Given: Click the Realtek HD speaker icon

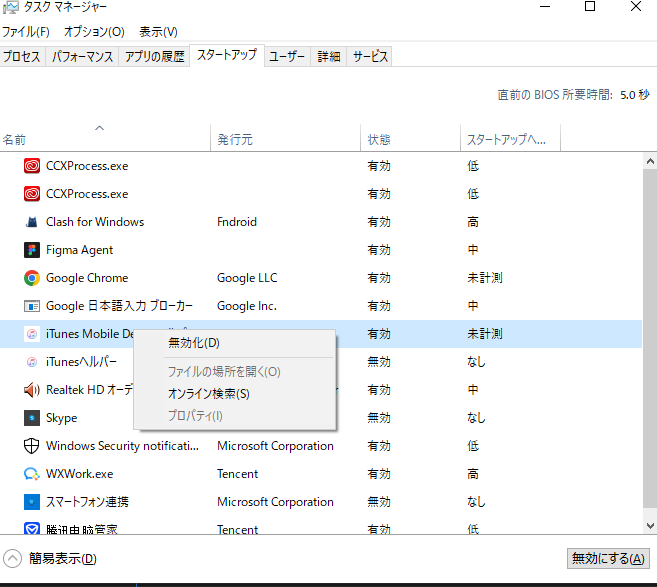Looking at the screenshot, I should [x=32, y=390].
